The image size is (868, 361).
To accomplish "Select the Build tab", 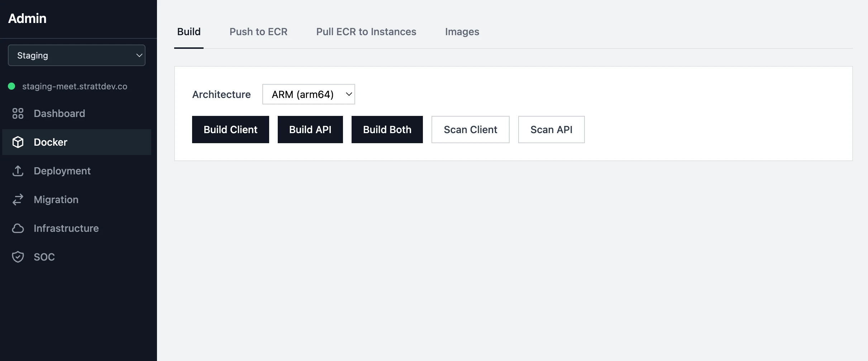I will [x=189, y=32].
